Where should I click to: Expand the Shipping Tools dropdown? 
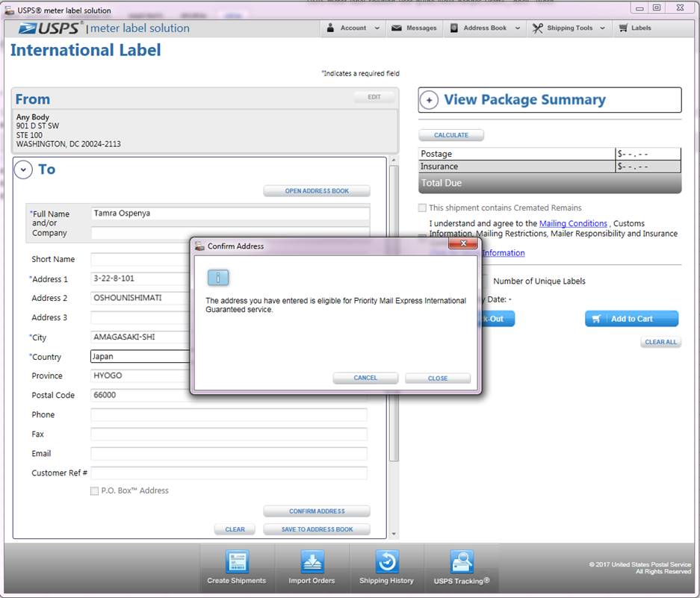[x=569, y=28]
